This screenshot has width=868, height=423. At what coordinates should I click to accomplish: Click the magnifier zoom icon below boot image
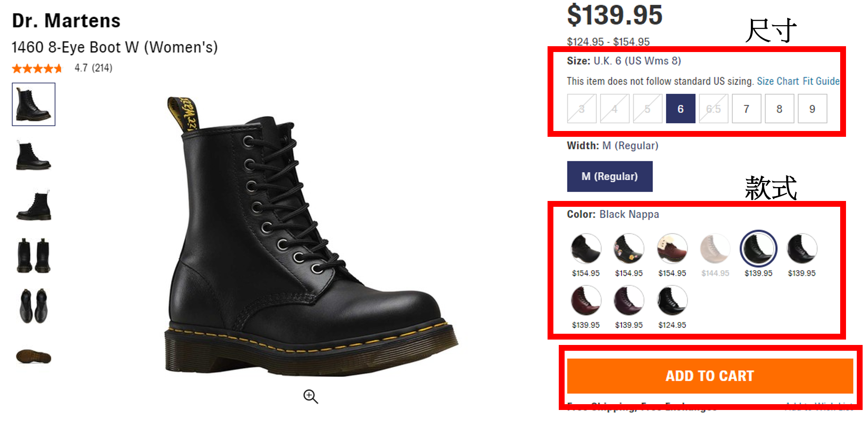point(310,397)
